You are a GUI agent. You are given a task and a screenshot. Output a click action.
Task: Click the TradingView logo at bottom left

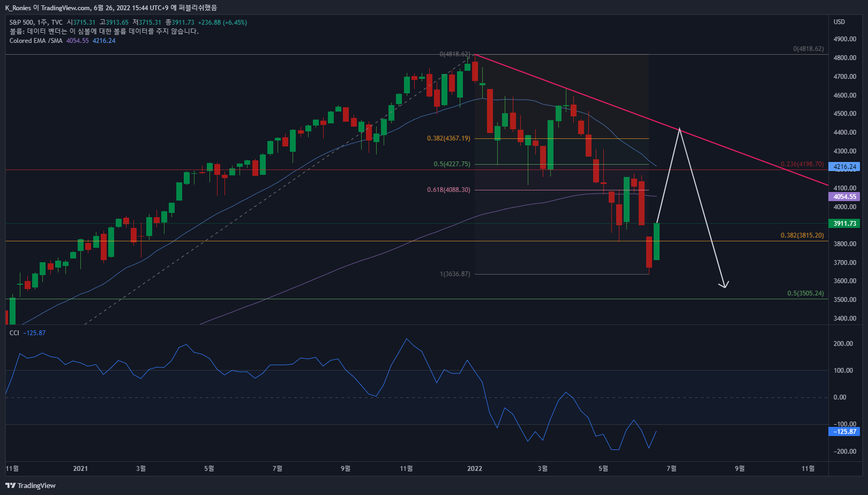point(31,485)
